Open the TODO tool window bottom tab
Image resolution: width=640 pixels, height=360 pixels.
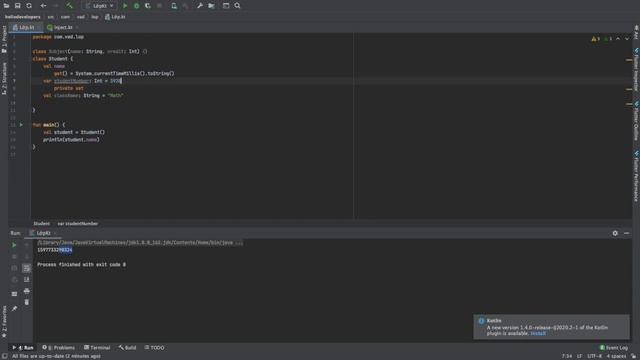click(x=154, y=348)
